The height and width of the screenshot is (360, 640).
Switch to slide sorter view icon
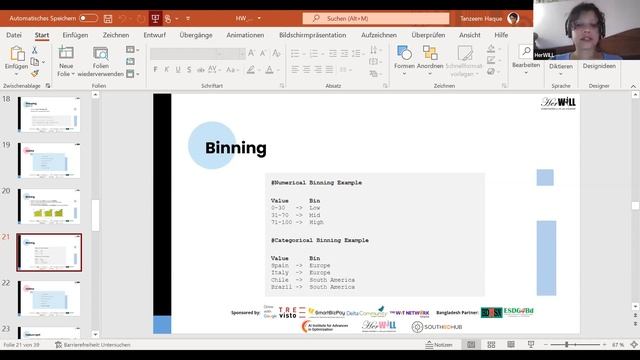tap(491, 345)
